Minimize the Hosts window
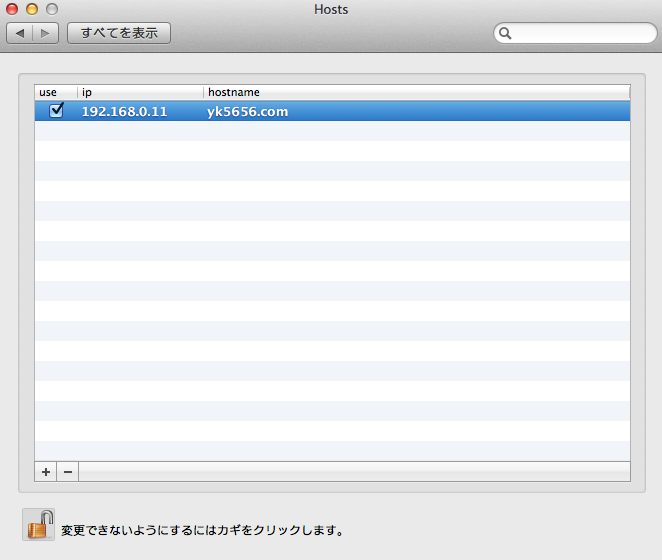662x560 pixels. coord(32,9)
